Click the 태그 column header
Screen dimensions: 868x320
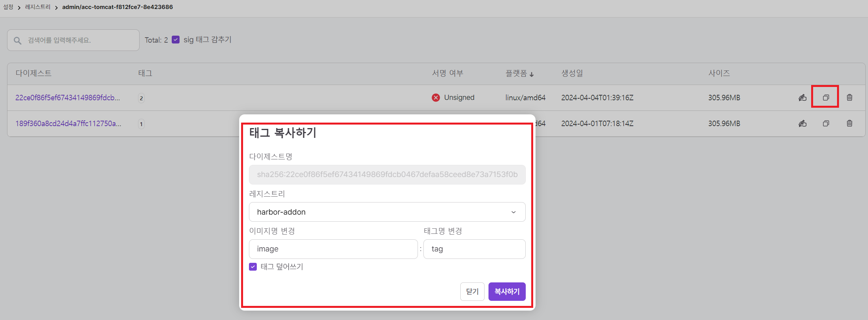[x=145, y=73]
